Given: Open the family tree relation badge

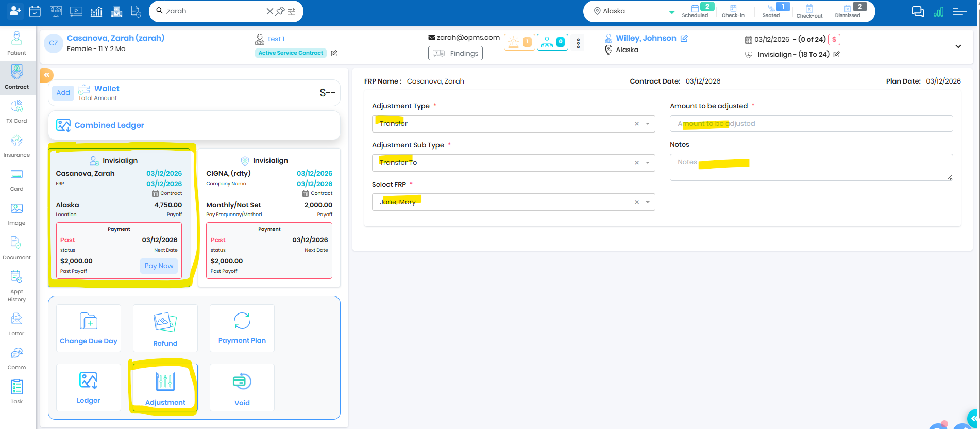Looking at the screenshot, I should [552, 42].
